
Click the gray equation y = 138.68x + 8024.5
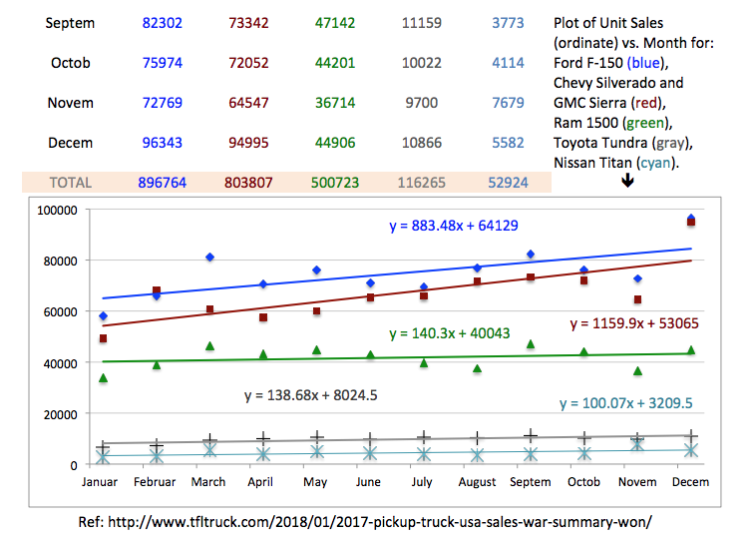pos(311,395)
